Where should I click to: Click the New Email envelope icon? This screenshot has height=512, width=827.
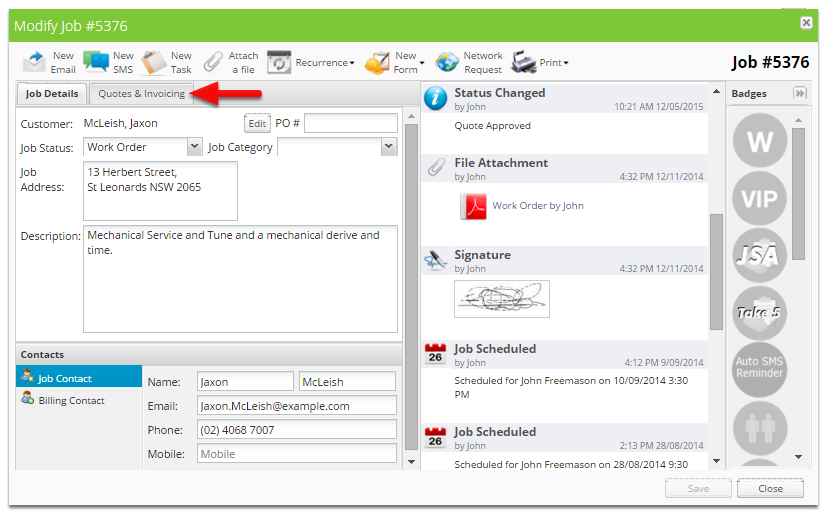[34, 62]
